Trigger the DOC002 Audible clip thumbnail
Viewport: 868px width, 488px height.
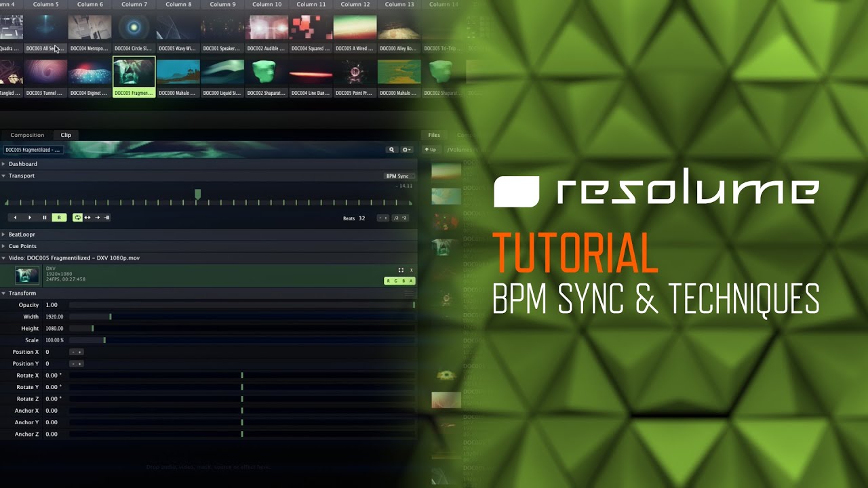pos(267,27)
